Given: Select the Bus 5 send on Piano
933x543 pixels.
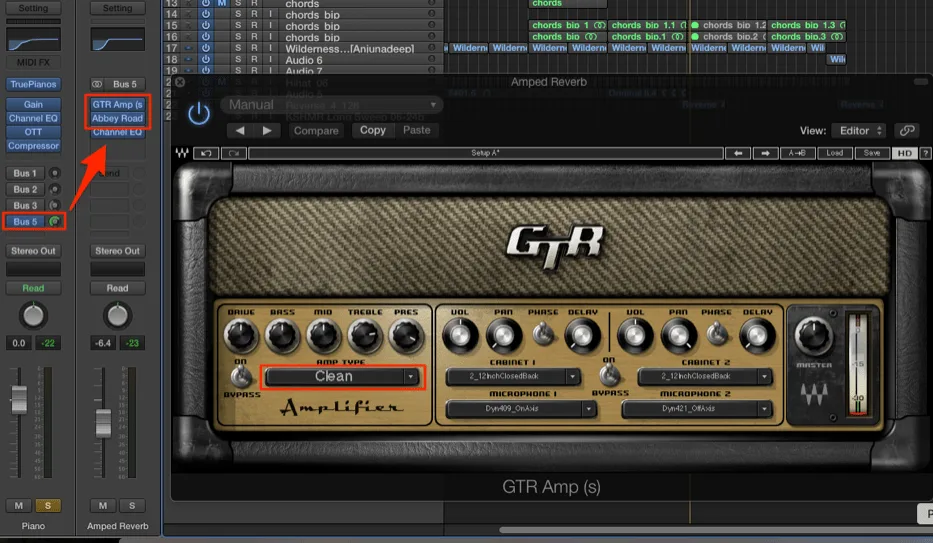Looking at the screenshot, I should 25,221.
